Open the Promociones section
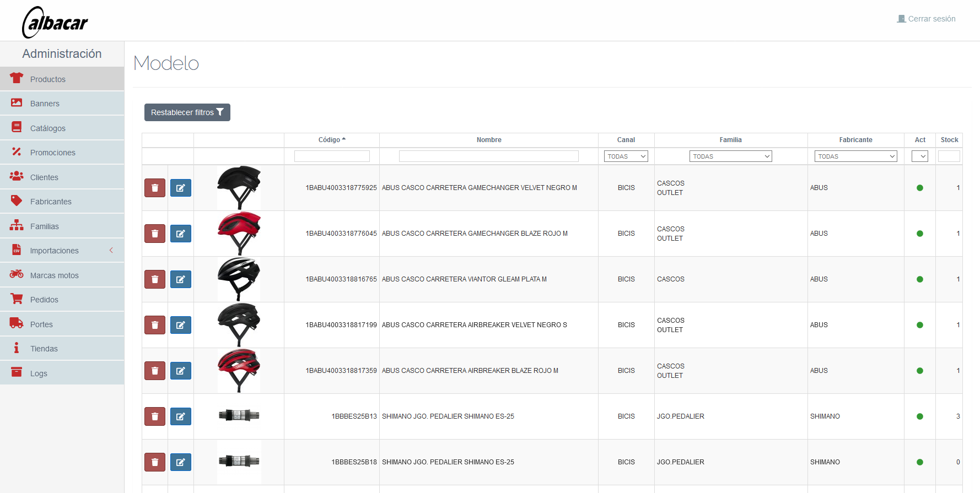Image resolution: width=980 pixels, height=493 pixels. (x=62, y=153)
